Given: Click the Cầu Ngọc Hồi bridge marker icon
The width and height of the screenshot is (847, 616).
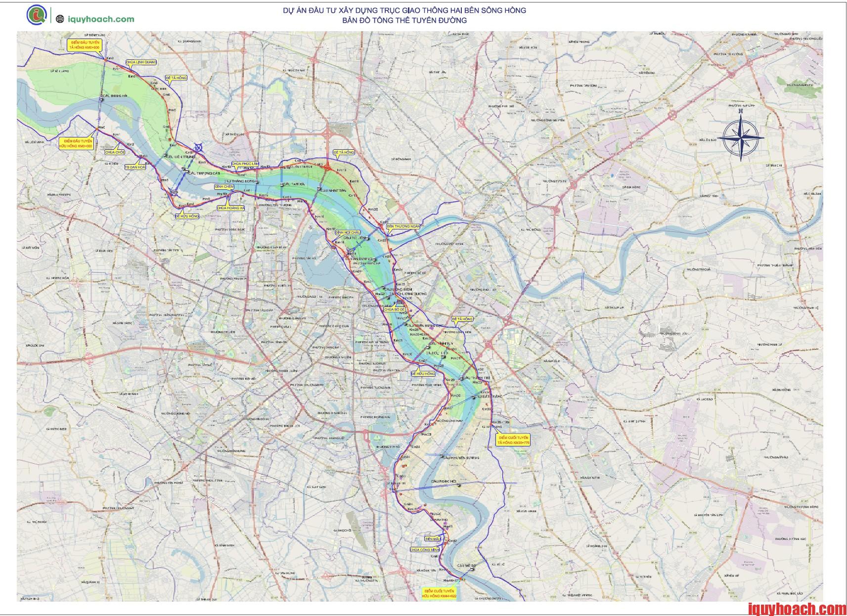Looking at the screenshot, I should coord(459,485).
